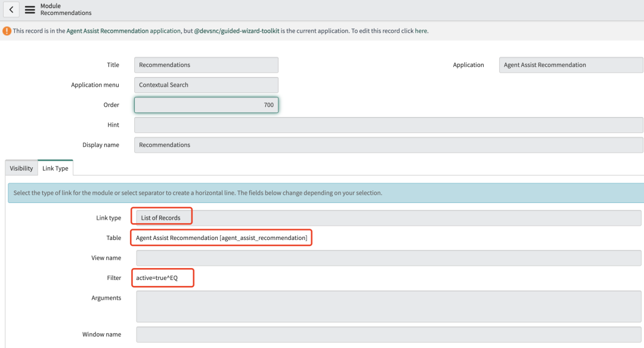Open the Agent Assist Recommendation application link
Viewport: 644px width, 348px height.
tap(123, 31)
